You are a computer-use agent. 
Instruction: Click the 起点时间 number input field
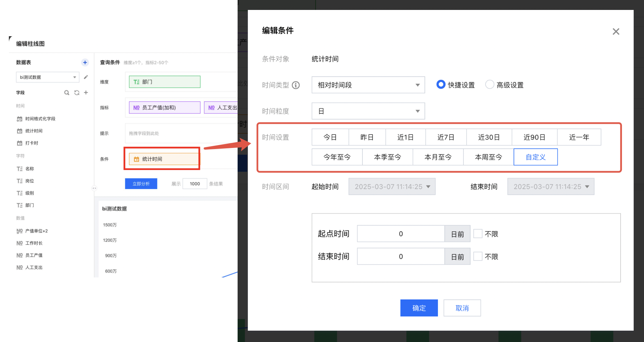tap(401, 234)
